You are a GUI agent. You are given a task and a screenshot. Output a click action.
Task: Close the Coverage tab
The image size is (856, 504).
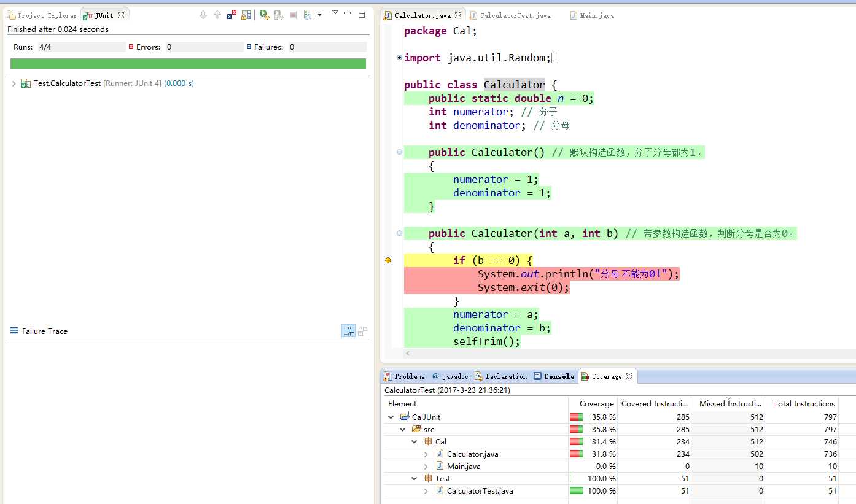coord(629,376)
